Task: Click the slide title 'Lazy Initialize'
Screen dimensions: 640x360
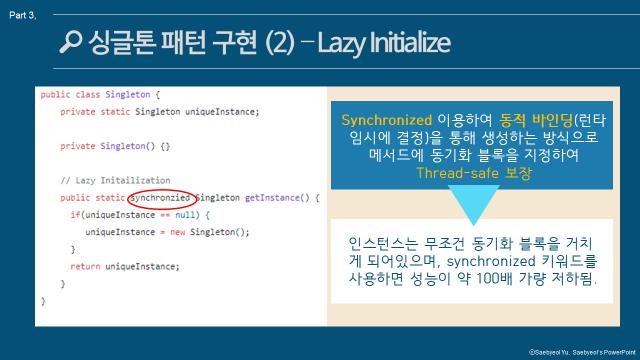Action: click(x=384, y=43)
